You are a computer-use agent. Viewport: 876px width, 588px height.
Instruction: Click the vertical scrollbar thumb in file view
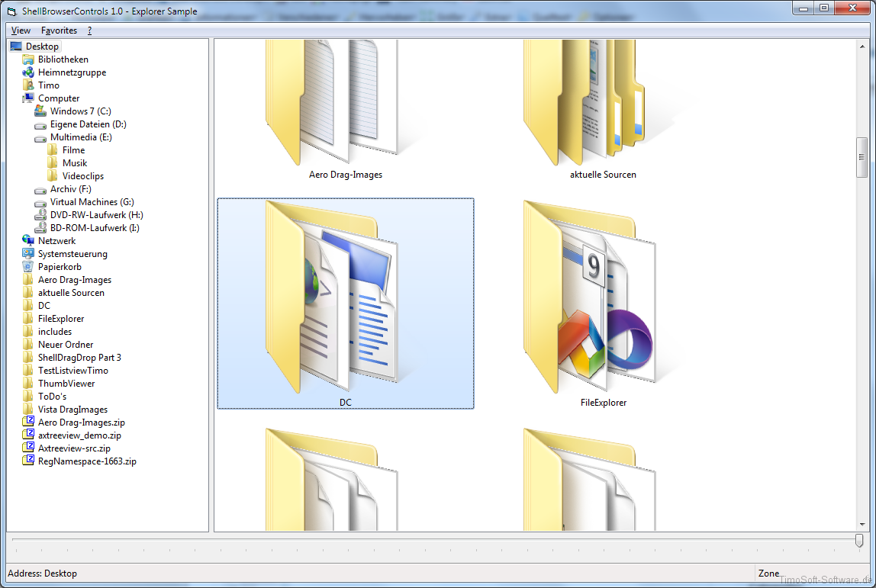(x=862, y=157)
